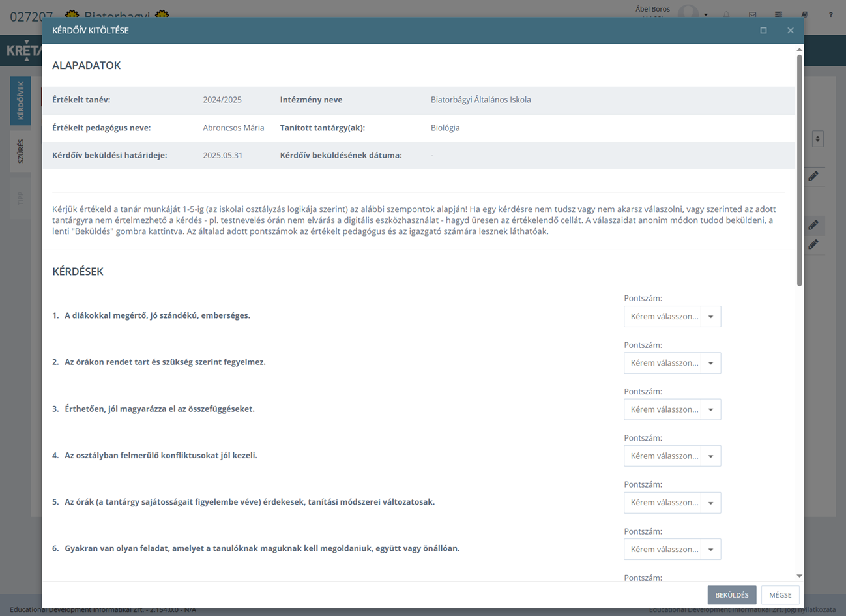Click the stacked list icon in header
The height and width of the screenshot is (616, 846).
pyautogui.click(x=778, y=14)
